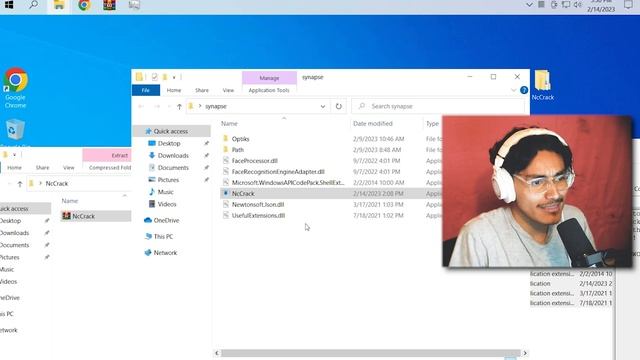Select This PC in synapse sidebar

click(x=163, y=236)
